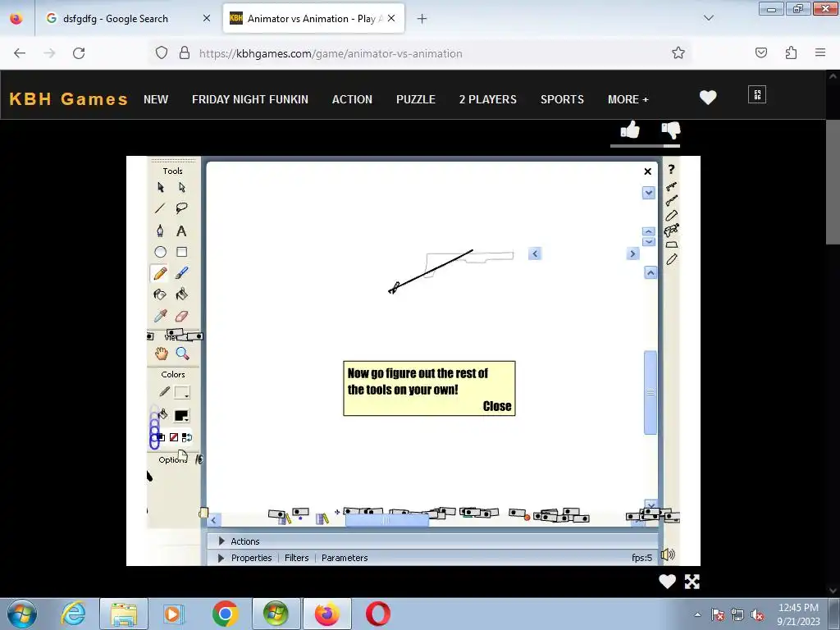Select the Paint Bucket tool
Screen dimensions: 840x630
pos(181,294)
